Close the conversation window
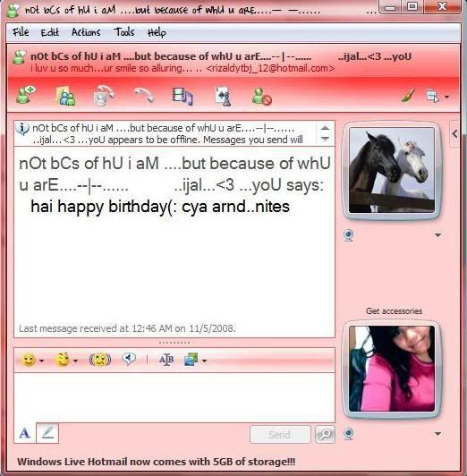The image size is (467, 476). click(442, 6)
